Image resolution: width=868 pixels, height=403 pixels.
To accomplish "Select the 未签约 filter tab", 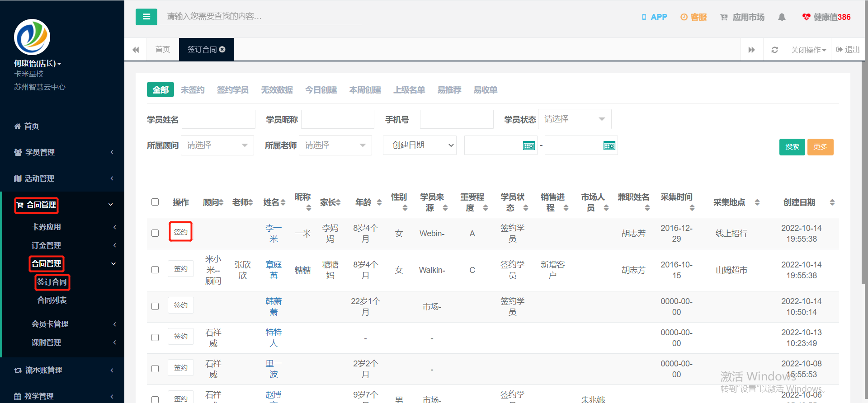I will [193, 90].
